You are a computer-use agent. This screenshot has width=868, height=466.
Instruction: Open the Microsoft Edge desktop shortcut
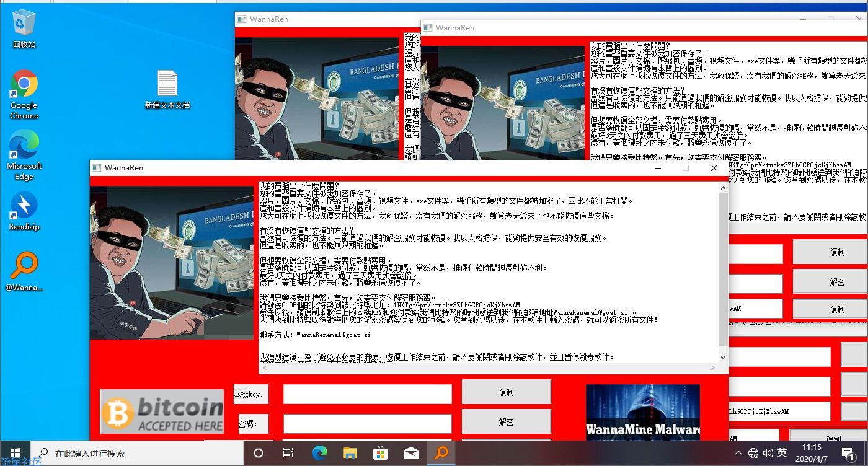(24, 156)
